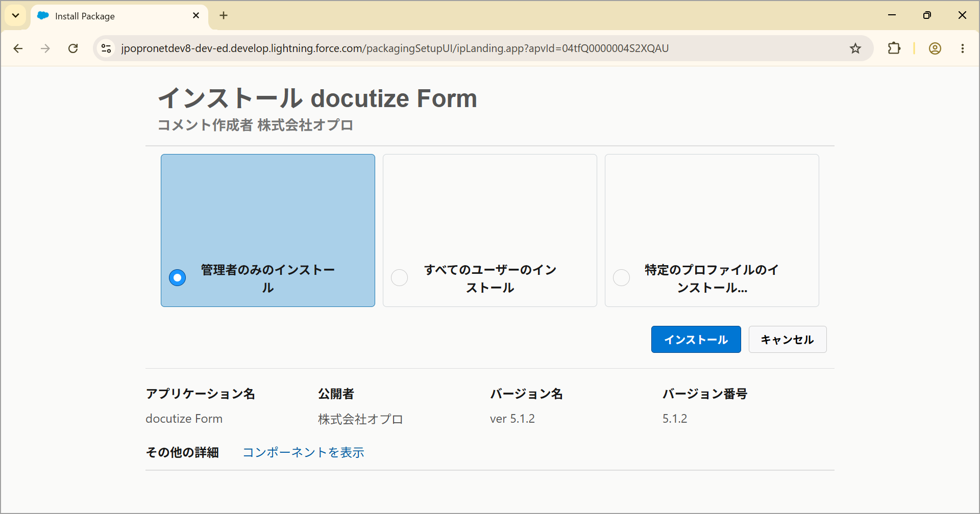Image resolution: width=980 pixels, height=514 pixels.
Task: Click the 5.1.2 version number value
Action: pos(675,419)
